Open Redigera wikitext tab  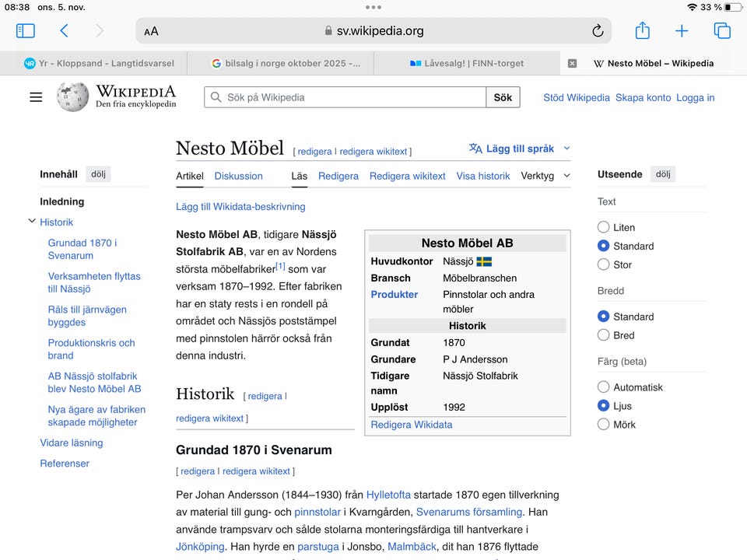click(x=407, y=176)
